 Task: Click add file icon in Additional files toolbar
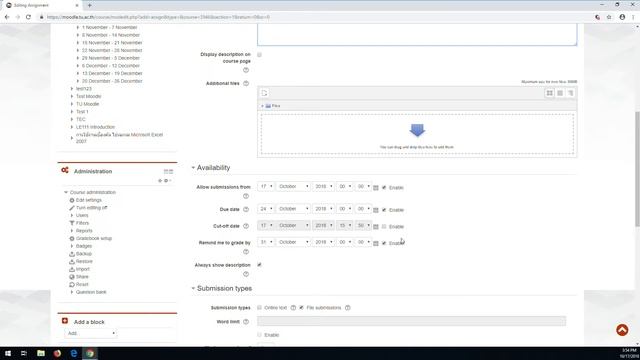(x=264, y=93)
